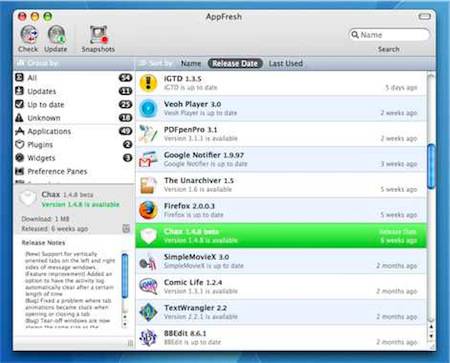Click the Veoh Player 3.0 title text
The image size is (450, 363).
tap(192, 104)
